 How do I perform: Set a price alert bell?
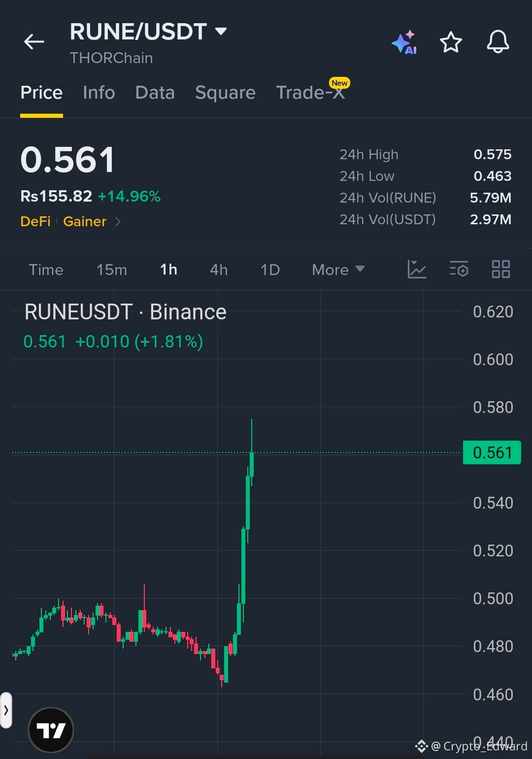click(498, 41)
